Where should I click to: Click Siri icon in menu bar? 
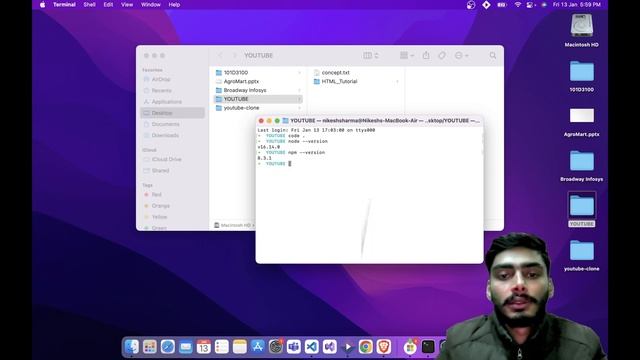544,4
